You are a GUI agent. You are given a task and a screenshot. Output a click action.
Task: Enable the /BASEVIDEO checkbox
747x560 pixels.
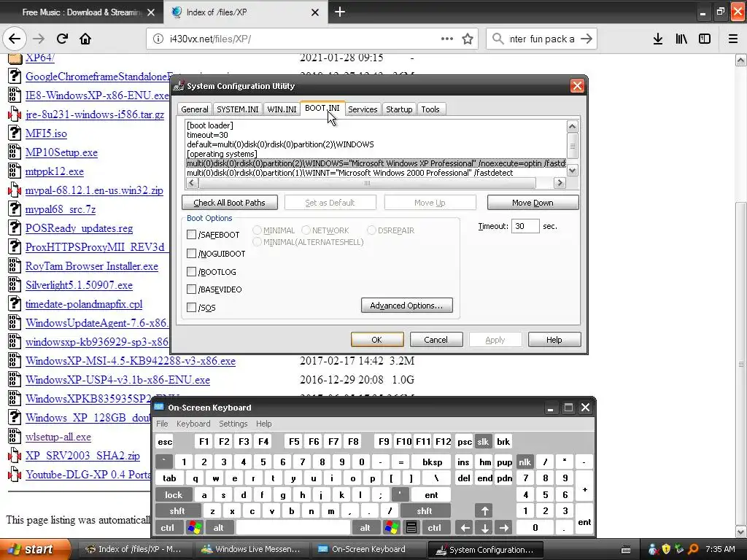[192, 289]
